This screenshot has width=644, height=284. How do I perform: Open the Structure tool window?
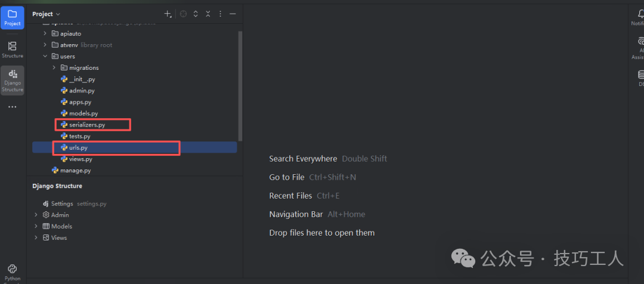coord(12,49)
